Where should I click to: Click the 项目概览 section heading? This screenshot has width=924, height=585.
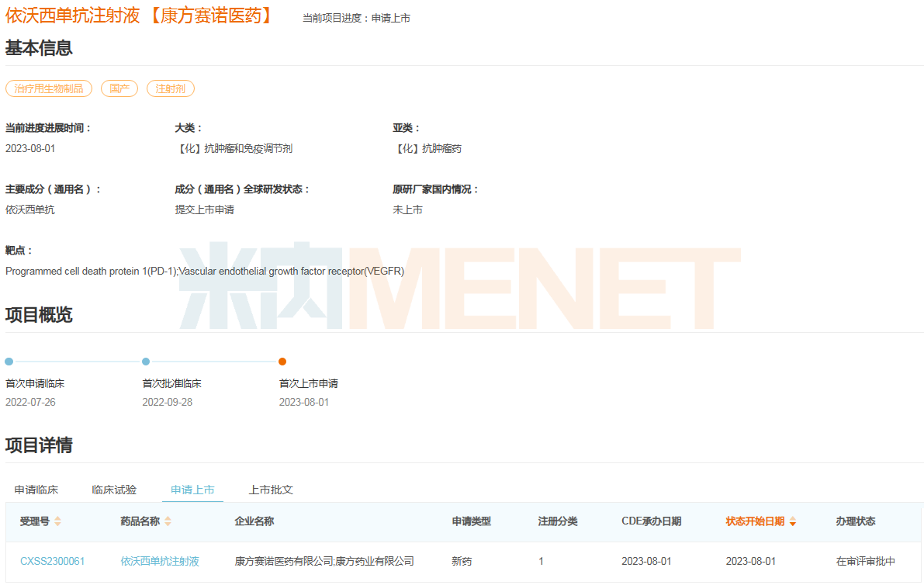(39, 314)
